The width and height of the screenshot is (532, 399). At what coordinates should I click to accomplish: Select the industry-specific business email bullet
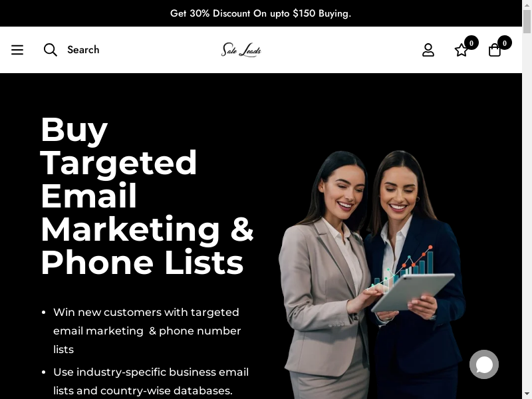tap(151, 381)
